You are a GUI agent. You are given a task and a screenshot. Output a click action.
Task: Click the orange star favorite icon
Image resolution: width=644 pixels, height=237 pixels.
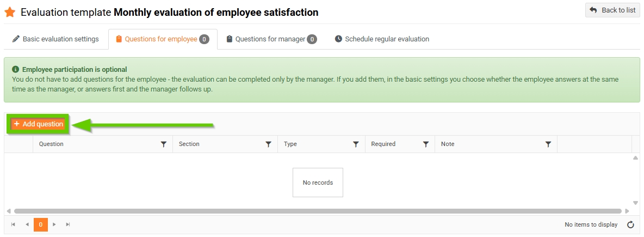tap(10, 12)
